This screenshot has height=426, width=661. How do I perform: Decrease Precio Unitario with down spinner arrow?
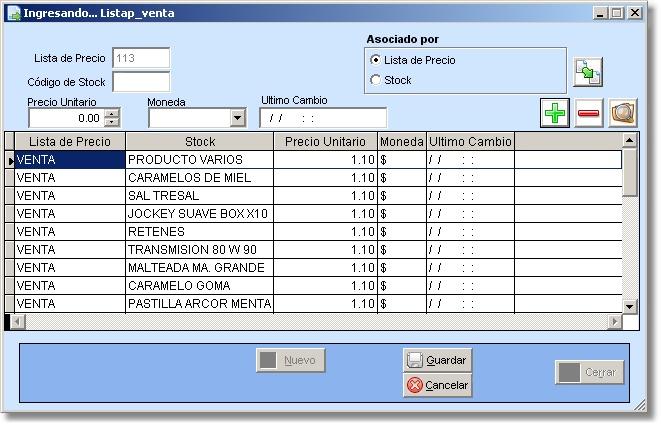tap(111, 123)
